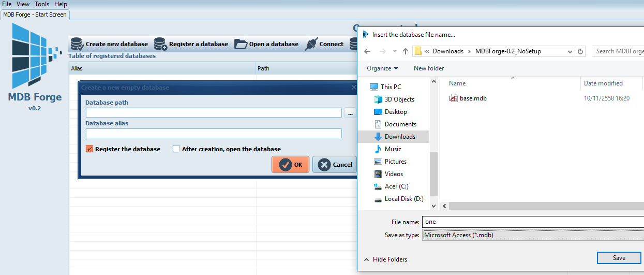Image resolution: width=644 pixels, height=275 pixels.
Task: Click New folder button
Action: (429, 68)
